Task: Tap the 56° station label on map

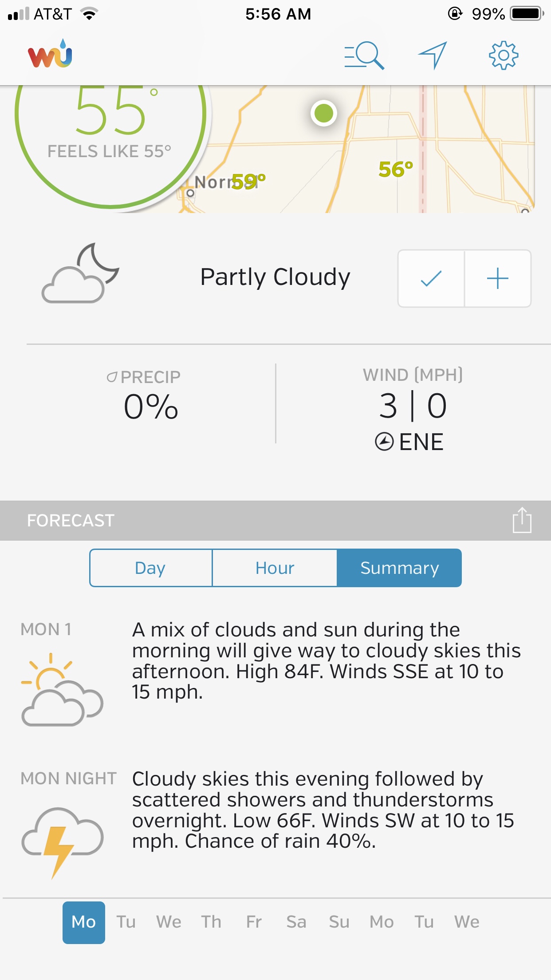Action: click(x=396, y=170)
